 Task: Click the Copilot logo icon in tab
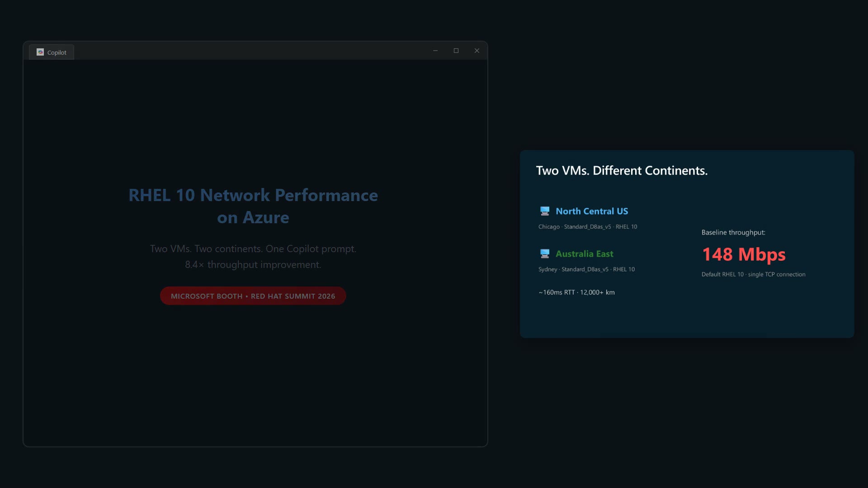40,52
